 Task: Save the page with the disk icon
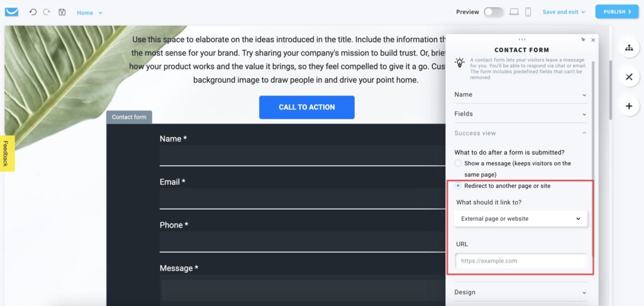(62, 12)
